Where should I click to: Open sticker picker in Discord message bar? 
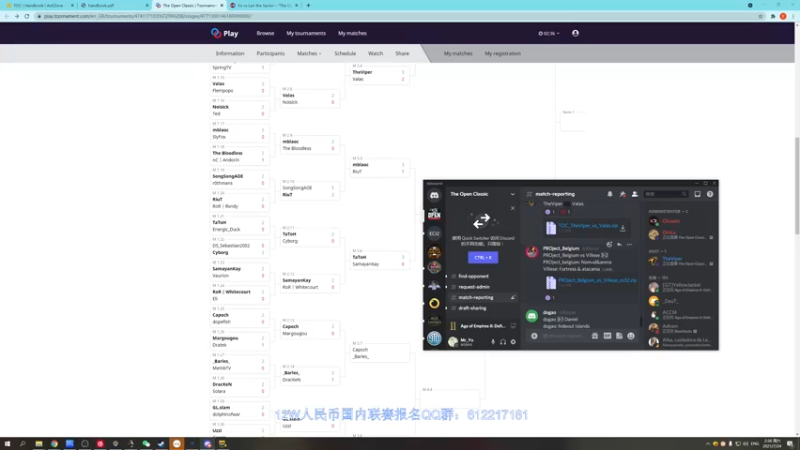pyautogui.click(x=619, y=336)
